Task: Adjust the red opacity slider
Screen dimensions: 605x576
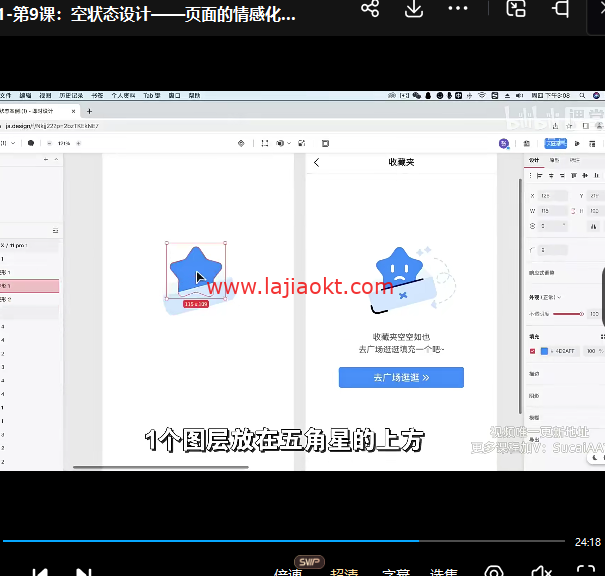Action: (568, 314)
